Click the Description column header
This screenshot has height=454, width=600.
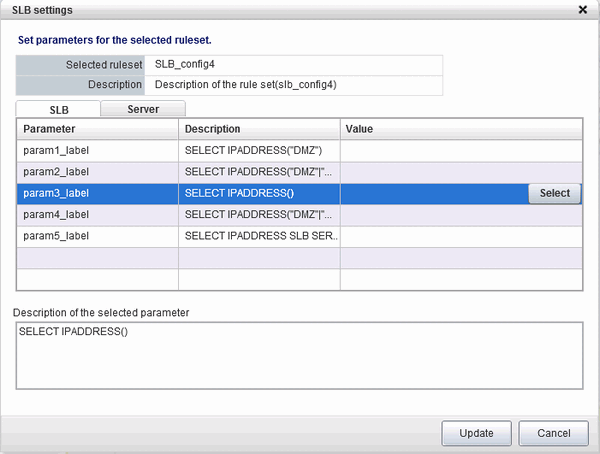[x=259, y=129]
